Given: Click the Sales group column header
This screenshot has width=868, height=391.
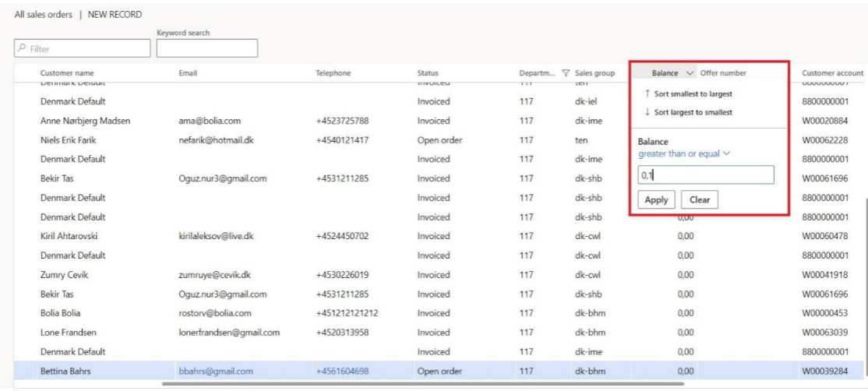Looking at the screenshot, I should pyautogui.click(x=595, y=73).
